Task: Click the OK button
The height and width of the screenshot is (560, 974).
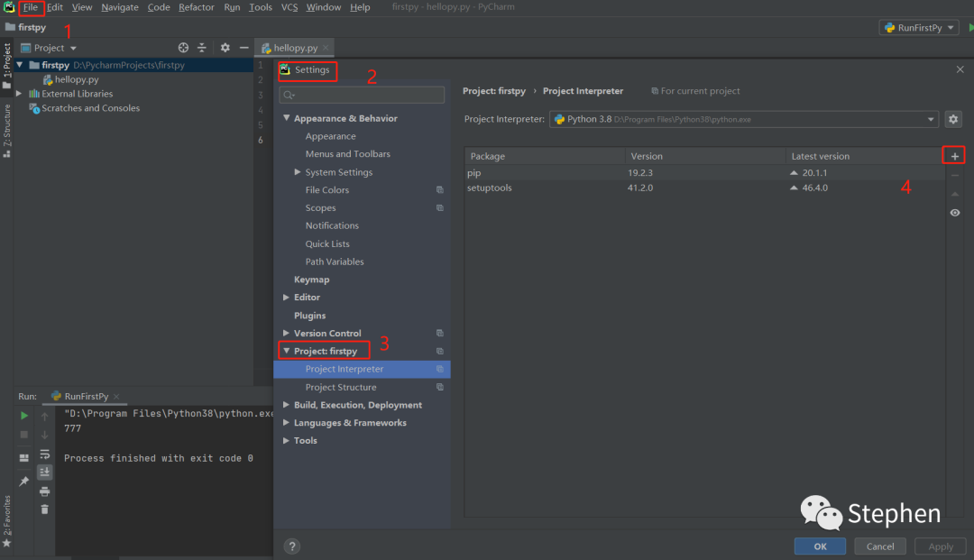Action: point(820,546)
